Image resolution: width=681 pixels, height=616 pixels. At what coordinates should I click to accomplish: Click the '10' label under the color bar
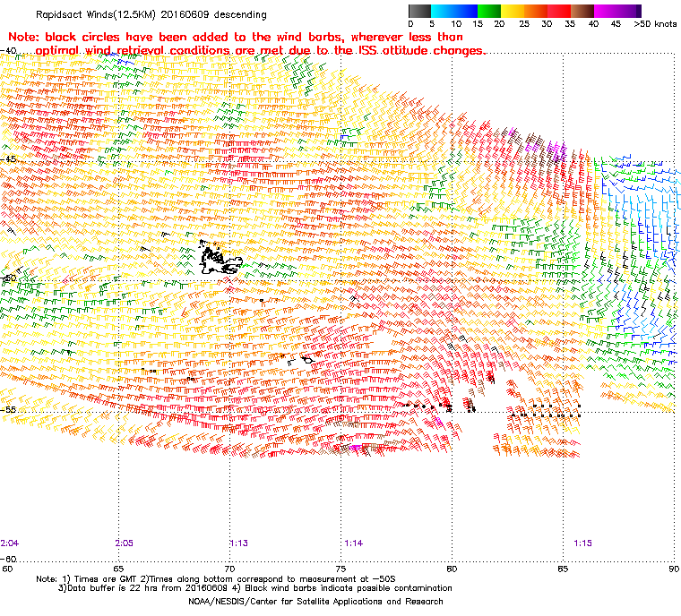point(455,24)
